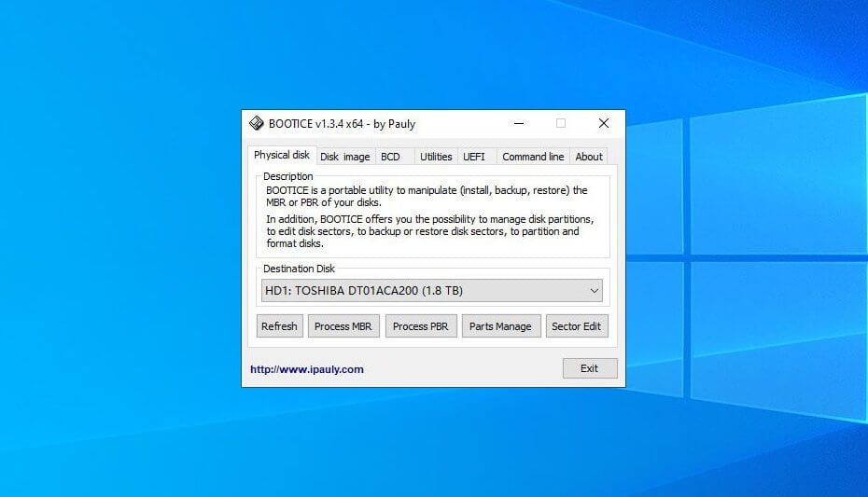Show the About tab
This screenshot has width=868, height=497.
tap(588, 157)
